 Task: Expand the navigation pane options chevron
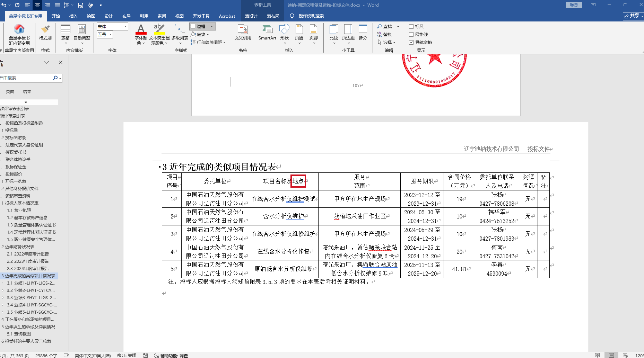[x=46, y=62]
